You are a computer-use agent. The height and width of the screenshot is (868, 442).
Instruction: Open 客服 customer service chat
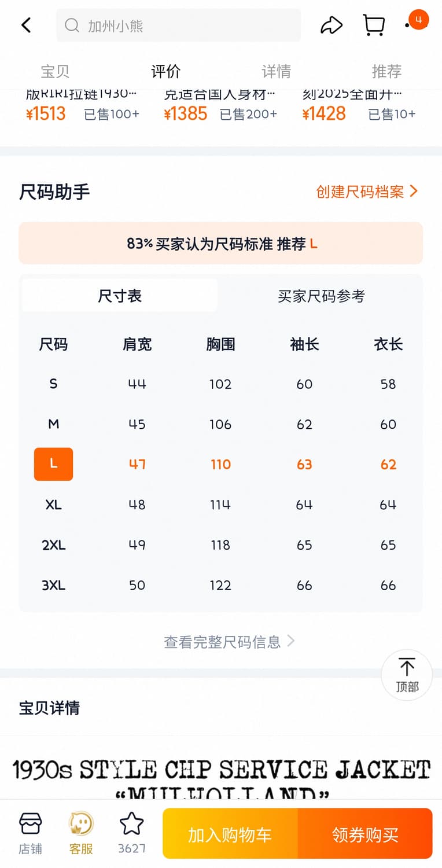[81, 833]
